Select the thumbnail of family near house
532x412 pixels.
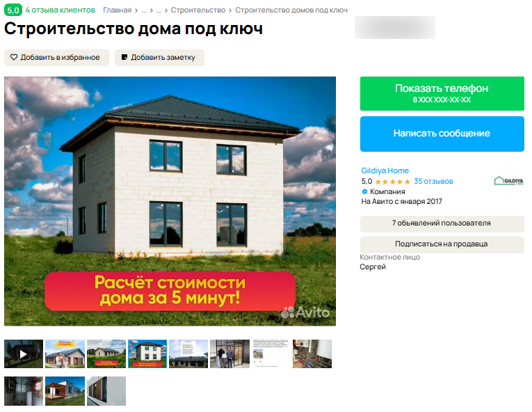[65, 354]
